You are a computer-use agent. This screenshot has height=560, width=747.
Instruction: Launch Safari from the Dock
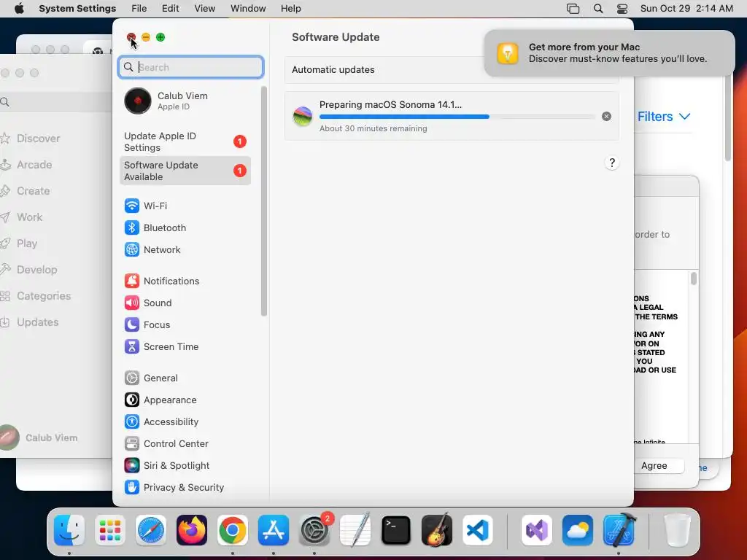(x=151, y=530)
